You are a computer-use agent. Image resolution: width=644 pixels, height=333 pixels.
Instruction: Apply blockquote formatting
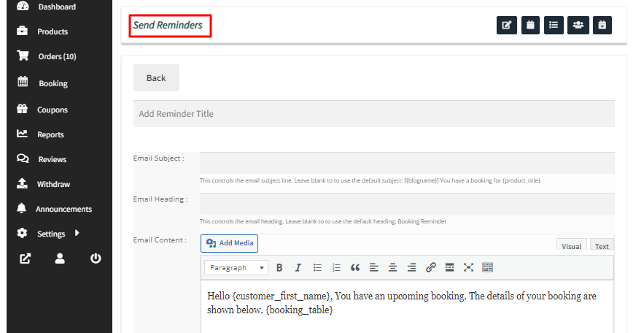click(355, 267)
